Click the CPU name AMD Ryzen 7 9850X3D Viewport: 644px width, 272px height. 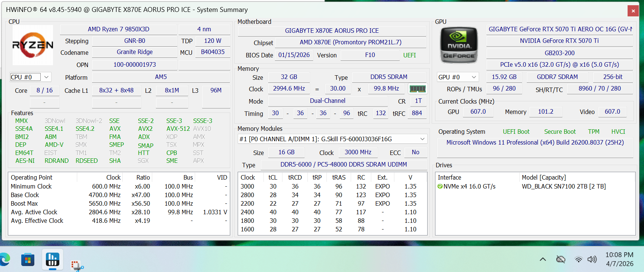coord(119,29)
